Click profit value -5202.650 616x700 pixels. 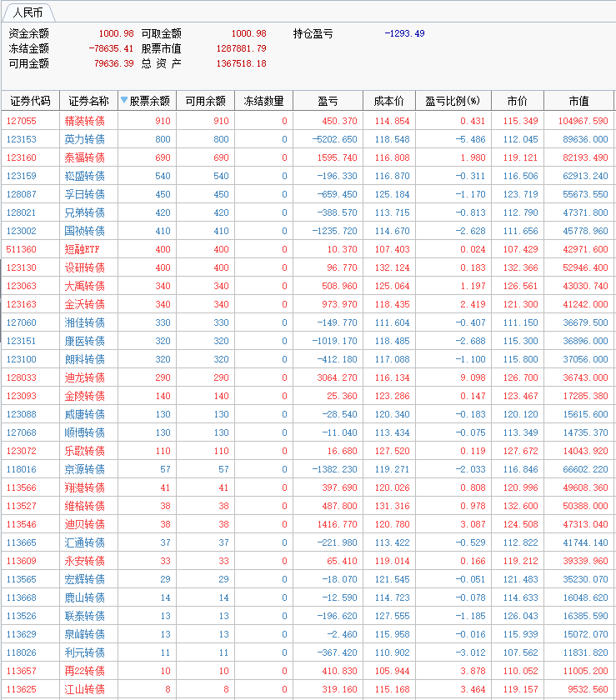334,139
